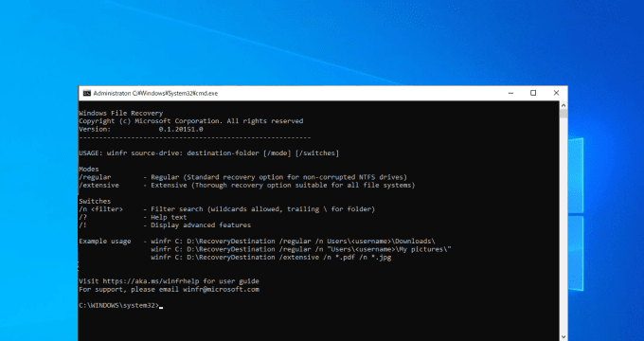644x341 pixels.
Task: Click the scrollbar down arrow
Action: (x=563, y=337)
